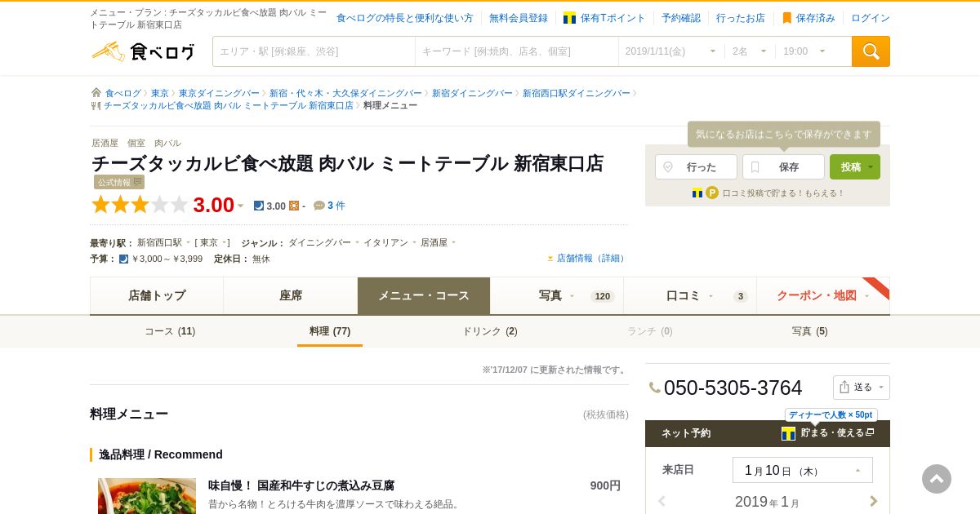Expand the ダイニングバー genre dropdown
Viewport: 980px width, 514px height.
coord(357,242)
